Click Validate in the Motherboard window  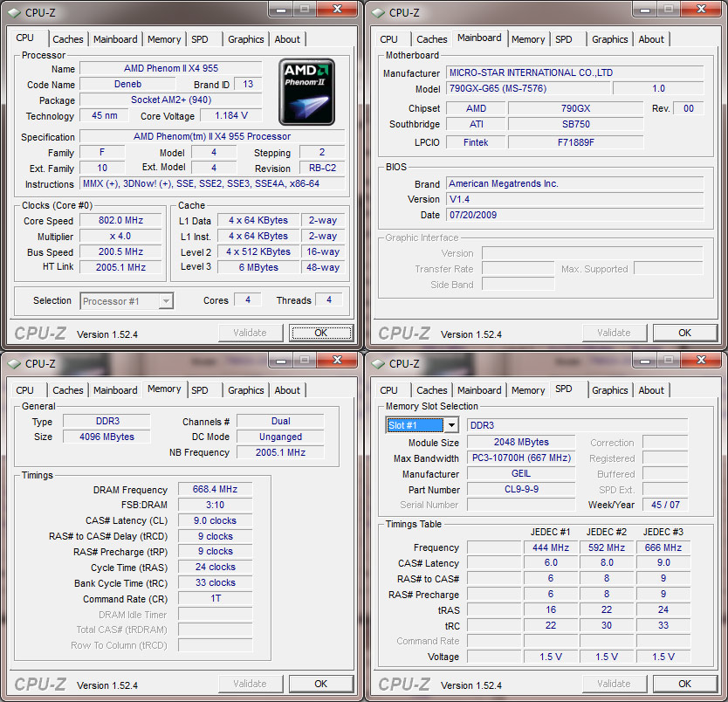[615, 333]
